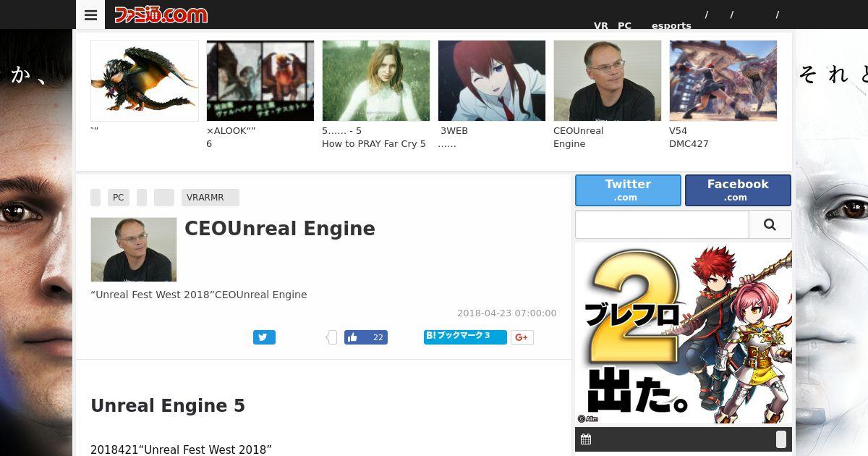This screenshot has width=868, height=456.
Task: Open the esports navigation item
Action: tap(671, 25)
